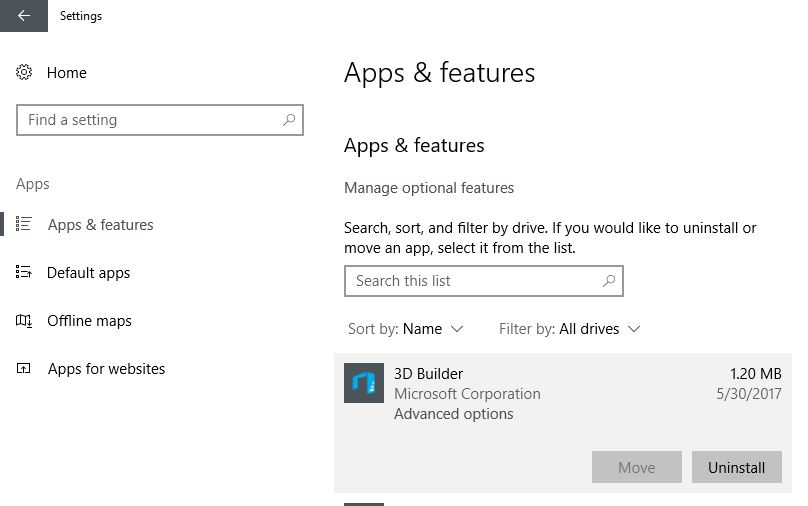The height and width of the screenshot is (506, 808).
Task: Open Default apps in the sidebar
Action: pyautogui.click(x=89, y=273)
